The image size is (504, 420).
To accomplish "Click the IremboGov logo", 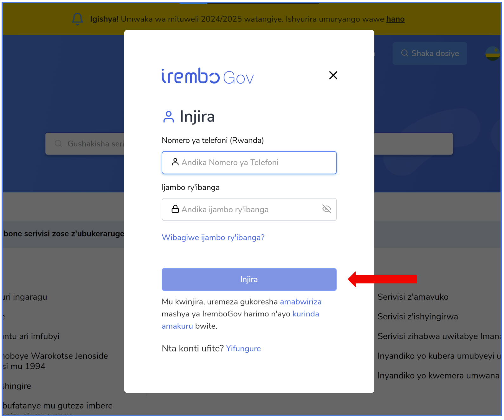I will 208,76.
